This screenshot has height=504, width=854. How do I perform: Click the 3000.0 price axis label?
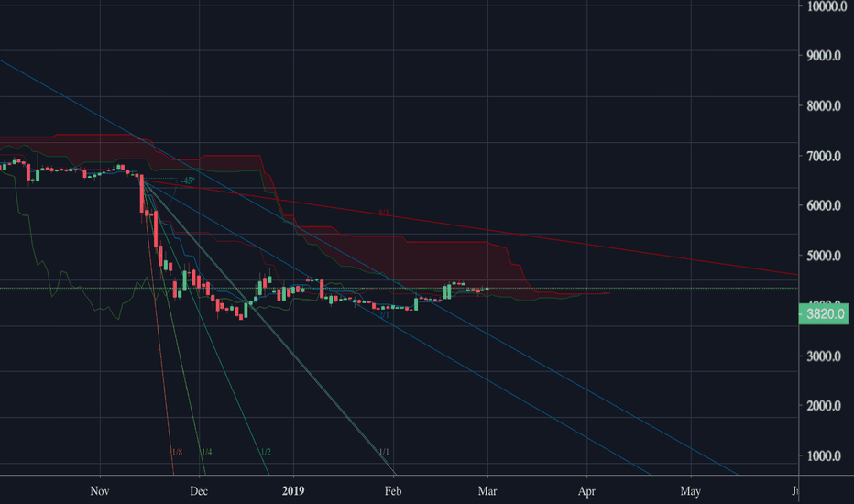click(x=824, y=356)
